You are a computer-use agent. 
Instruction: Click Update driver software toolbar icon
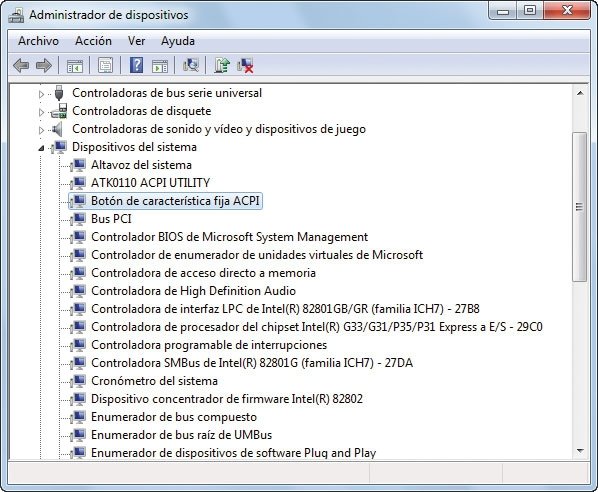(x=222, y=65)
